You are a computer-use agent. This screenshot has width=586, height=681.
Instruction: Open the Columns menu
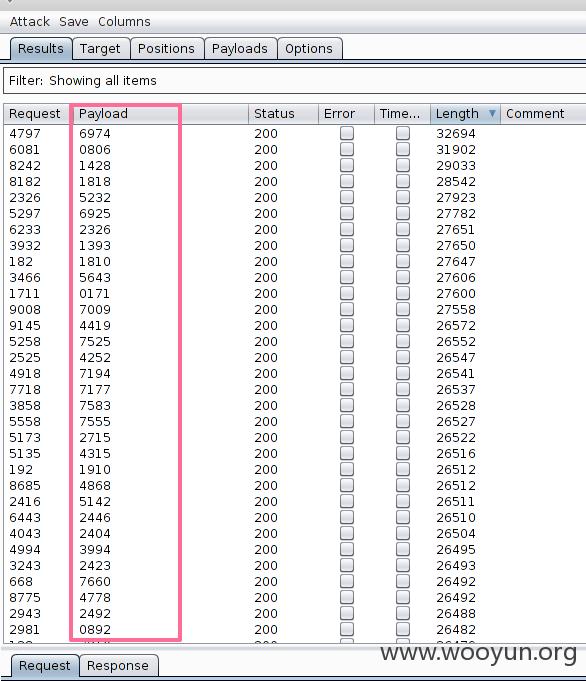[x=124, y=22]
